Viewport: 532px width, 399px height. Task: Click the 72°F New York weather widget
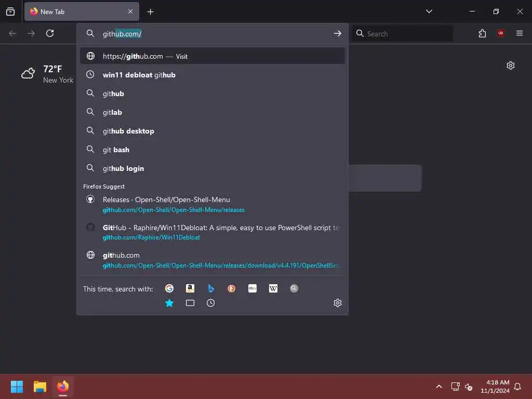(47, 74)
